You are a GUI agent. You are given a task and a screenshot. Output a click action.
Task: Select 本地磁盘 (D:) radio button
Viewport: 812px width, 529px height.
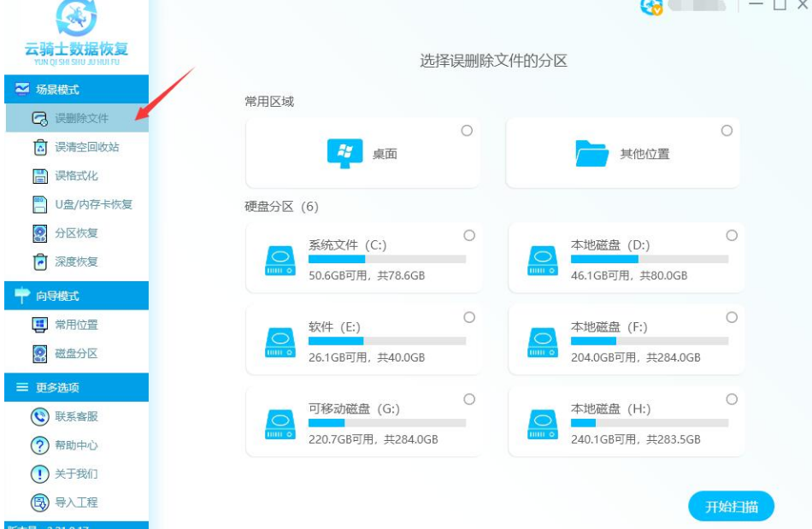pyautogui.click(x=732, y=235)
